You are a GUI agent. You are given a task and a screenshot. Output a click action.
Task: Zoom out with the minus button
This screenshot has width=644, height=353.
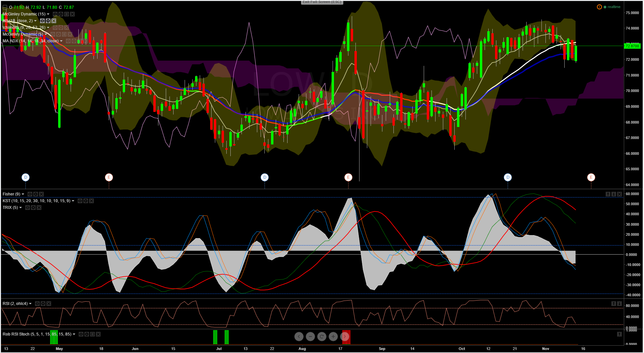coord(310,337)
